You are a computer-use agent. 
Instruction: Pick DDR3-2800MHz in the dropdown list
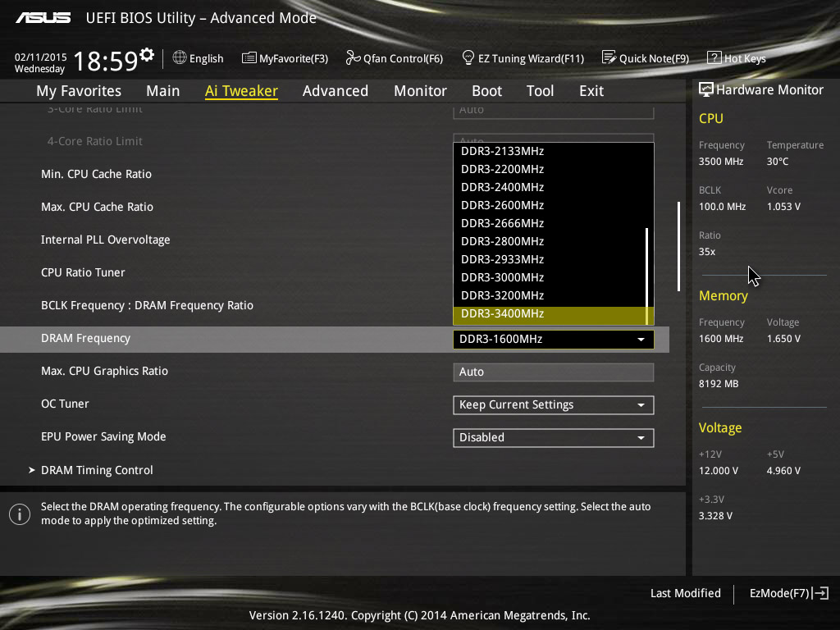click(550, 242)
